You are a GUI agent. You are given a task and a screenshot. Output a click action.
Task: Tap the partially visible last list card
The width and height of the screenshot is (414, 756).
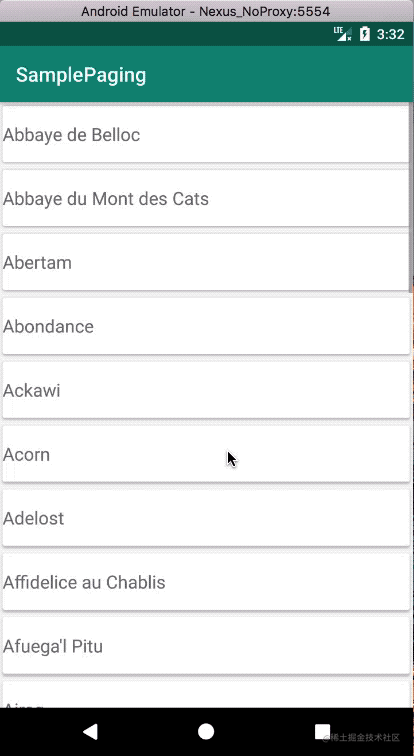(206, 695)
